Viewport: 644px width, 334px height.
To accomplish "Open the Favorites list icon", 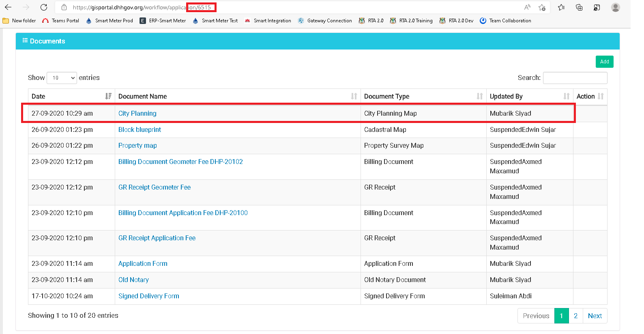I will coord(561,7).
